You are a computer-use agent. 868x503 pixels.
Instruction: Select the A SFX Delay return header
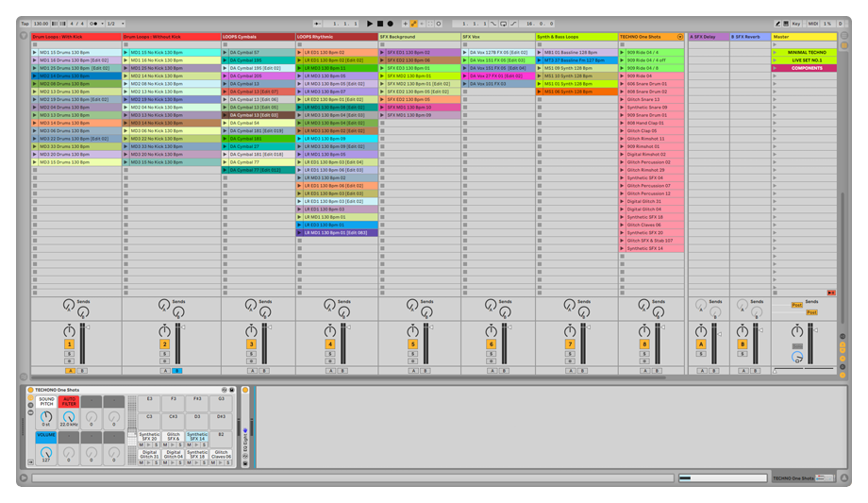pyautogui.click(x=709, y=37)
